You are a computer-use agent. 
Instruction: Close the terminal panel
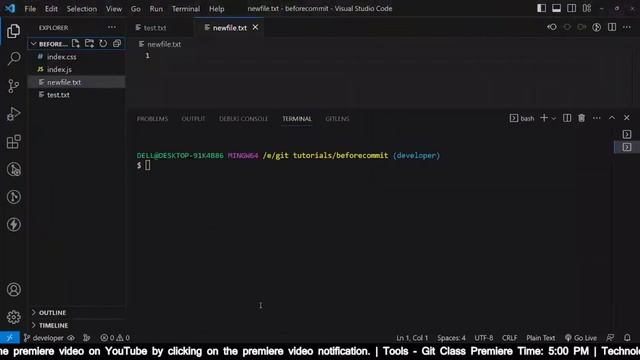[x=627, y=118]
